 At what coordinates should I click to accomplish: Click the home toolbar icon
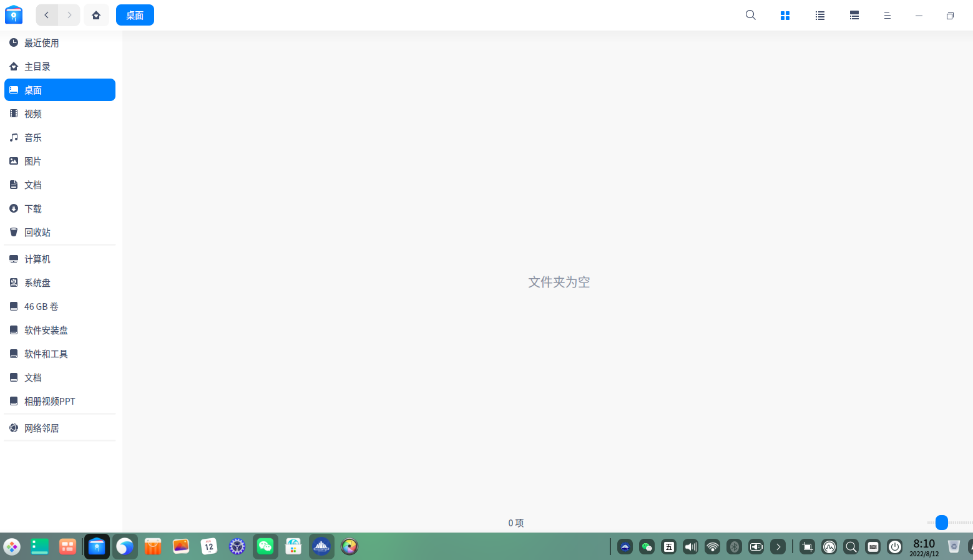click(x=96, y=15)
